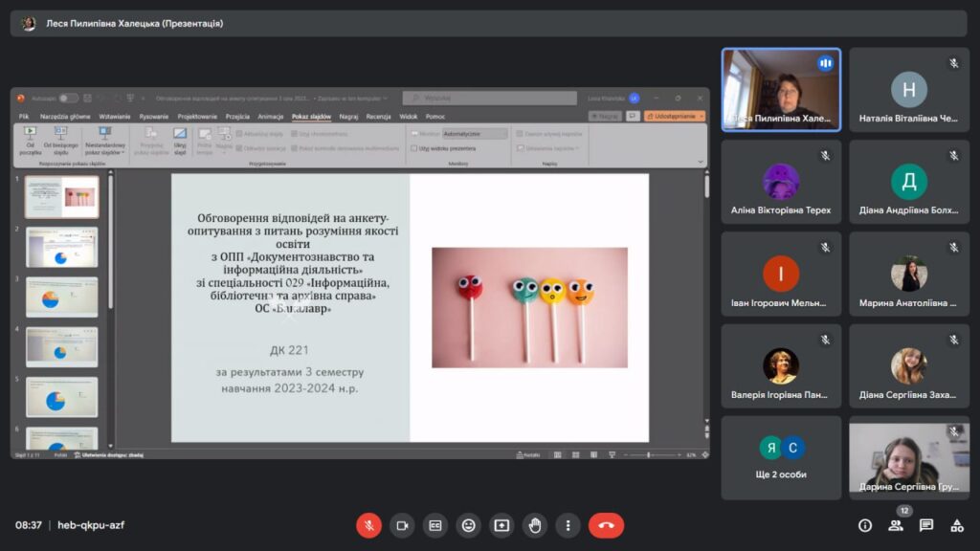Toggle the Autozapis switch in PowerPoint

pyautogui.click(x=69, y=98)
